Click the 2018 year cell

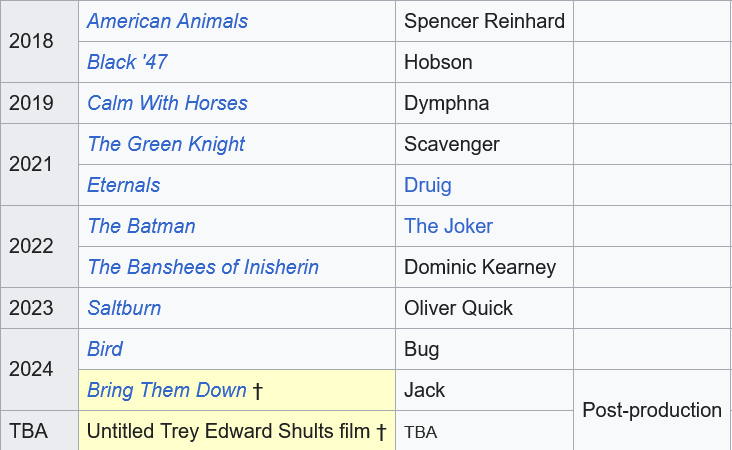tap(31, 41)
